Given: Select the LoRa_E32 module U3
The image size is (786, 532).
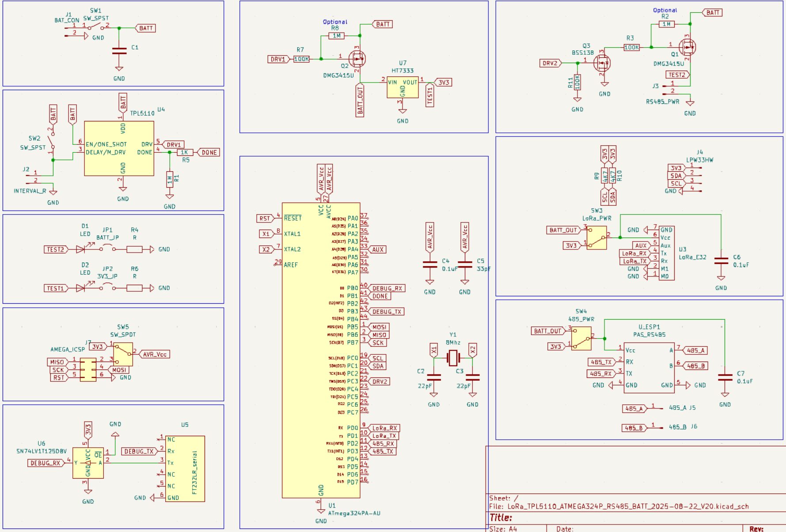Looking at the screenshot, I should (x=666, y=253).
